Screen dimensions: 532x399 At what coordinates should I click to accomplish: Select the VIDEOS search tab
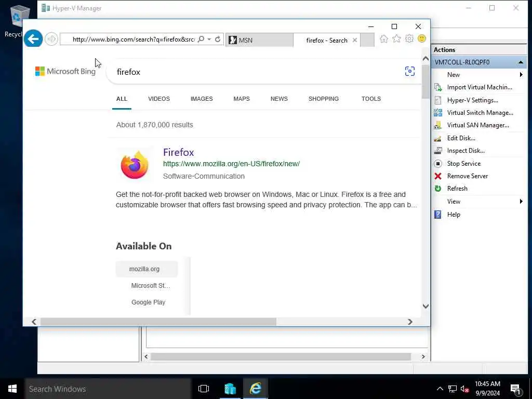coord(159,99)
